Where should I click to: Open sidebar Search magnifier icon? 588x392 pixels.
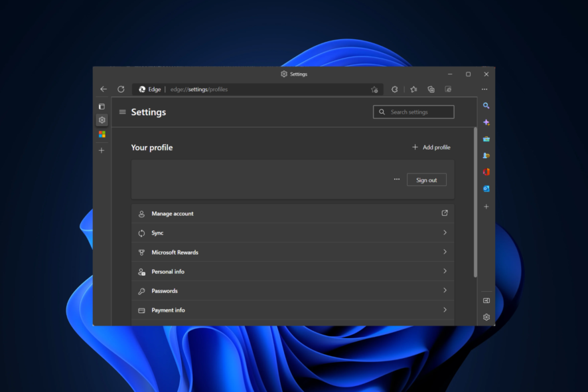486,106
